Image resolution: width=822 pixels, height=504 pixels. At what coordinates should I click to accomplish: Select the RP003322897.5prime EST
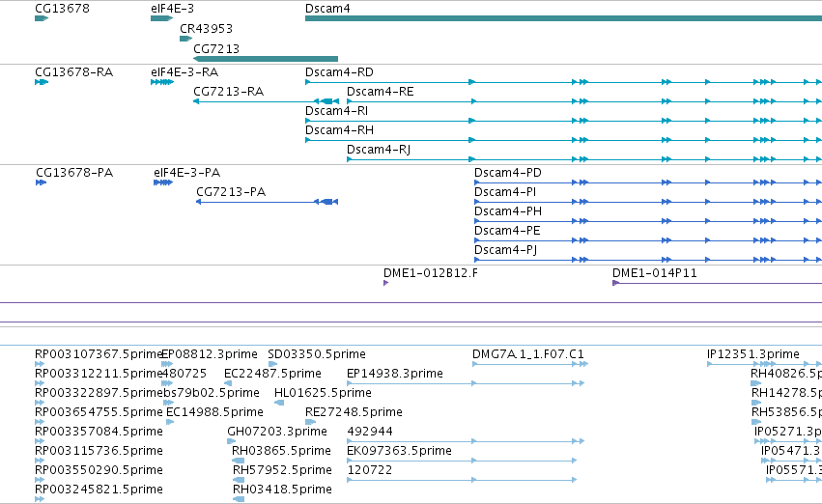coord(40,403)
